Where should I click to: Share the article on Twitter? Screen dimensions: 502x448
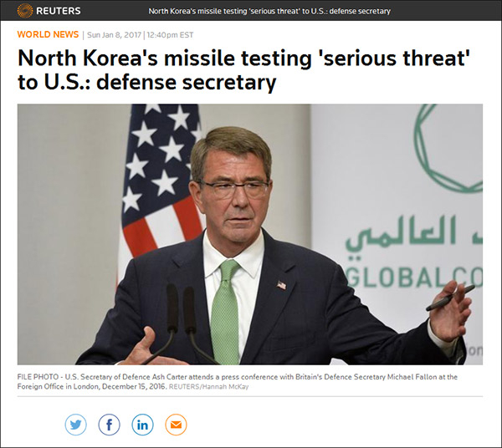75,425
